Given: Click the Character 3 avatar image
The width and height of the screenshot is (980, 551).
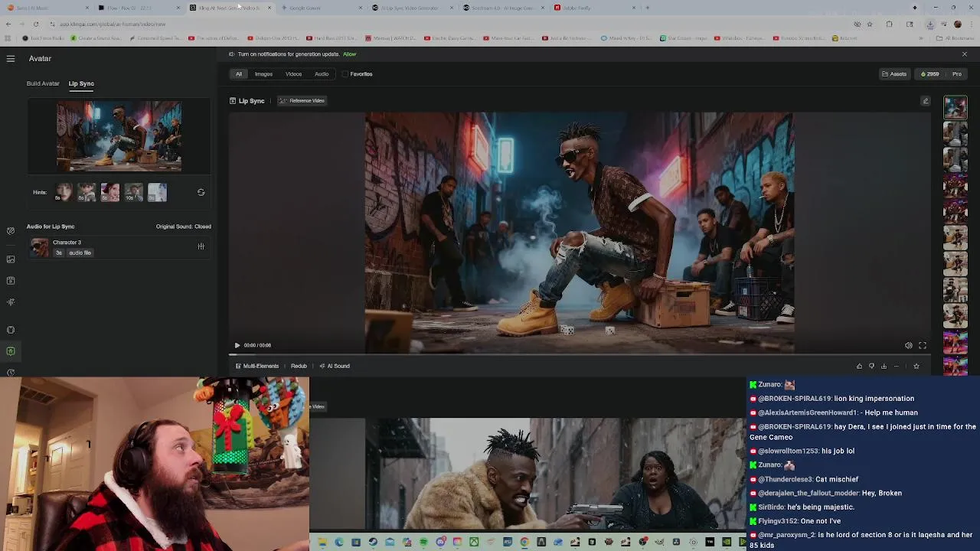Looking at the screenshot, I should coord(39,247).
